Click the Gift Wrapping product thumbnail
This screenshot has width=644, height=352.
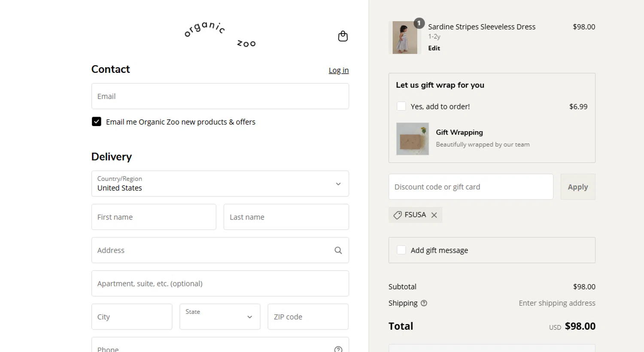pos(413,139)
